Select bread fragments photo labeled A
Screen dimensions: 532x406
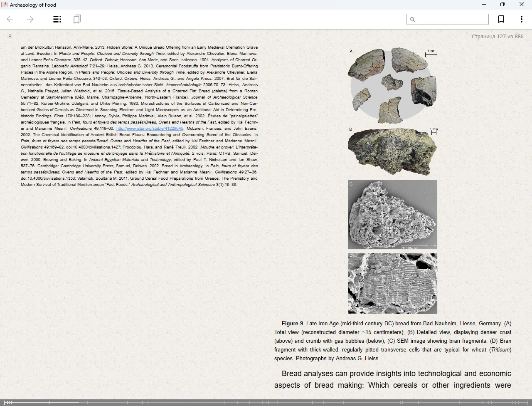(392, 85)
